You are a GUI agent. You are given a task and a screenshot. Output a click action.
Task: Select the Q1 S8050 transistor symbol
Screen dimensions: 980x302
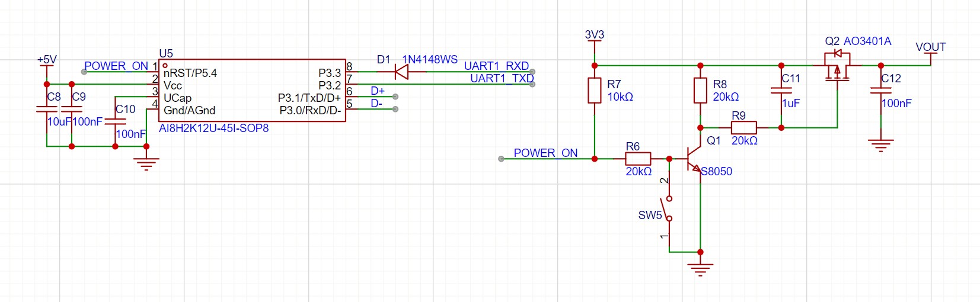point(692,159)
